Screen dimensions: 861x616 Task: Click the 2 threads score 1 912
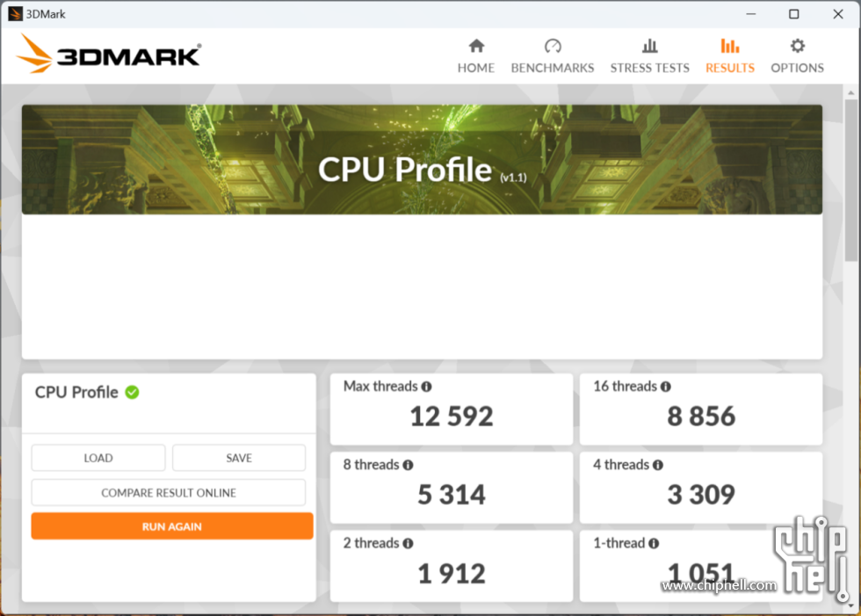(452, 574)
